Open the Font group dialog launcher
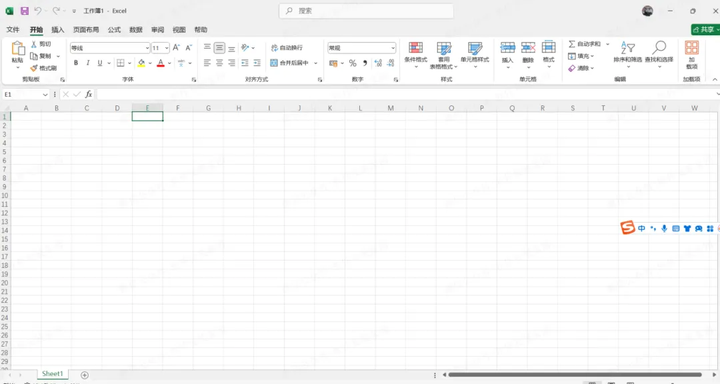The height and width of the screenshot is (384, 720). tap(194, 80)
